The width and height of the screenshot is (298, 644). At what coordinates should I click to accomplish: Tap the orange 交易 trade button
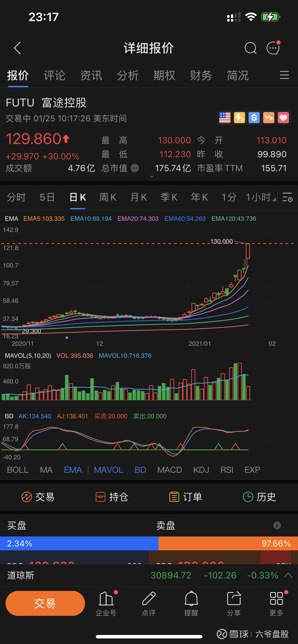click(45, 603)
